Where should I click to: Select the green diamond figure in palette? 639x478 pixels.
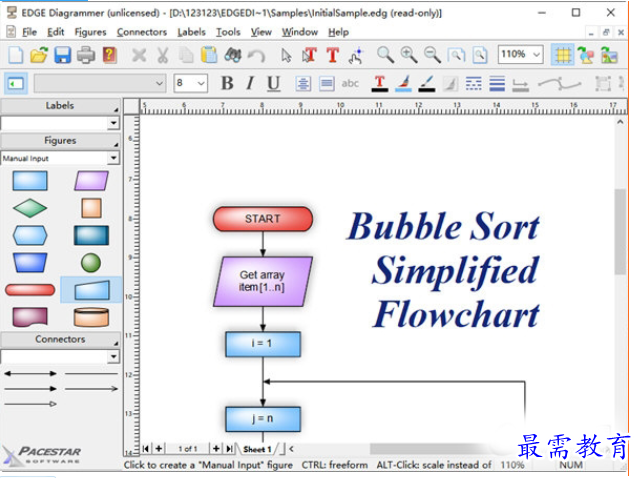click(x=30, y=208)
